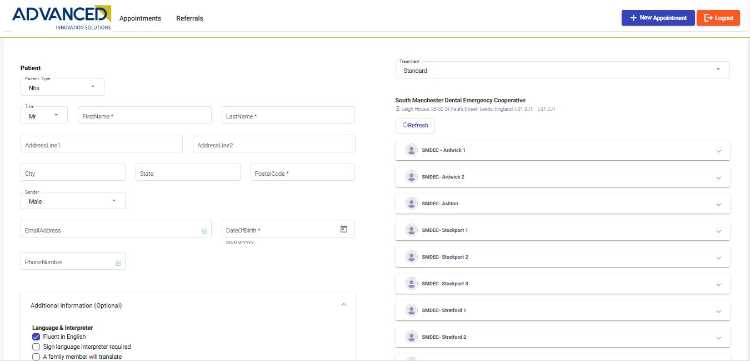Screen dimensions: 750x361
Task: Click the avatar icon for Ardwick 2
Action: tap(411, 177)
